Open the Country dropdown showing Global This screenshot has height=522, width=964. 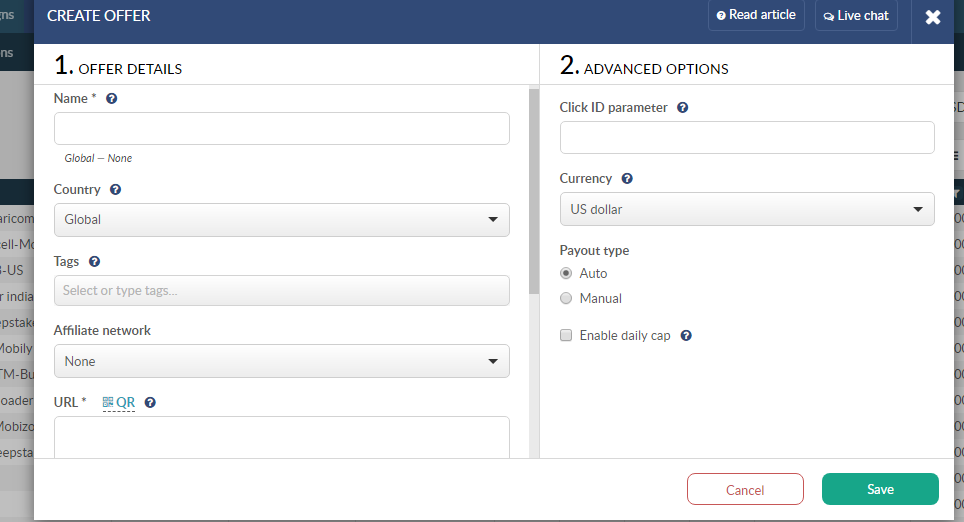pyautogui.click(x=281, y=220)
